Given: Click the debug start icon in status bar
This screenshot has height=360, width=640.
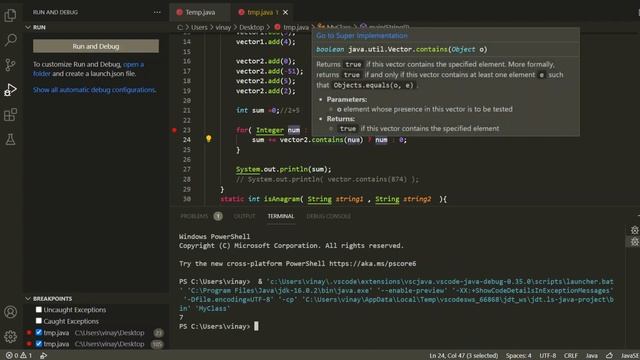Looking at the screenshot, I should pos(43,356).
